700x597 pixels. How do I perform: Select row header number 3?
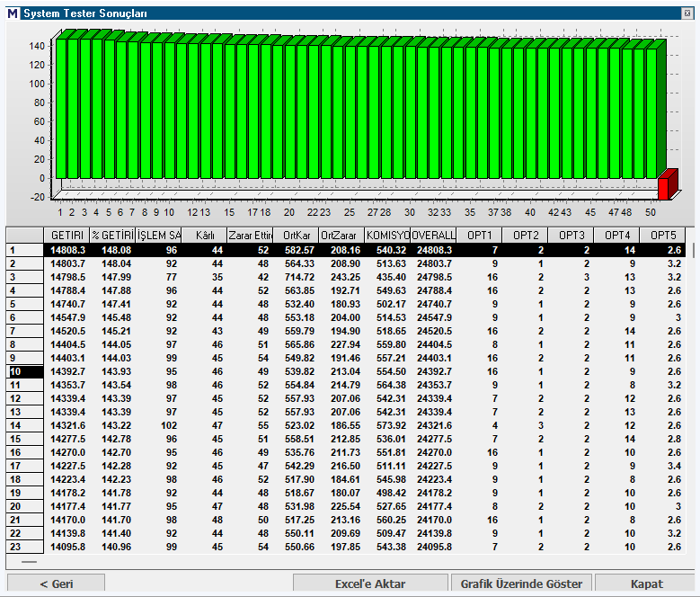pos(25,277)
